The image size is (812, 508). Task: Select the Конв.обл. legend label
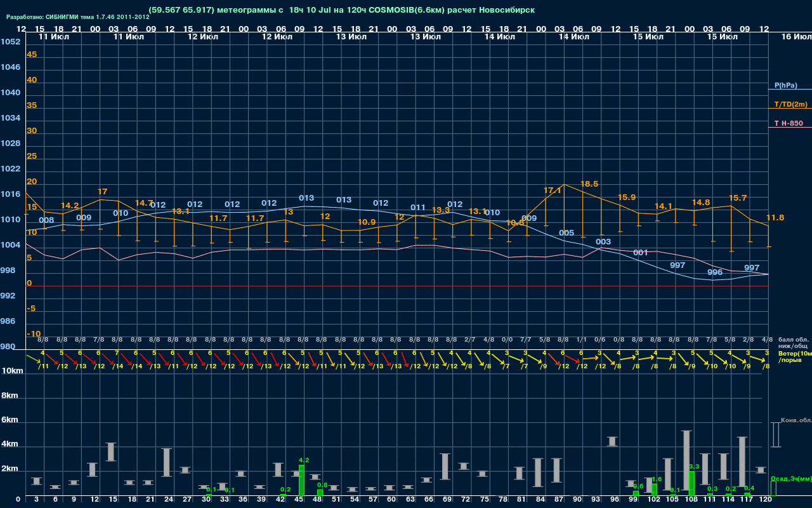(x=796, y=420)
